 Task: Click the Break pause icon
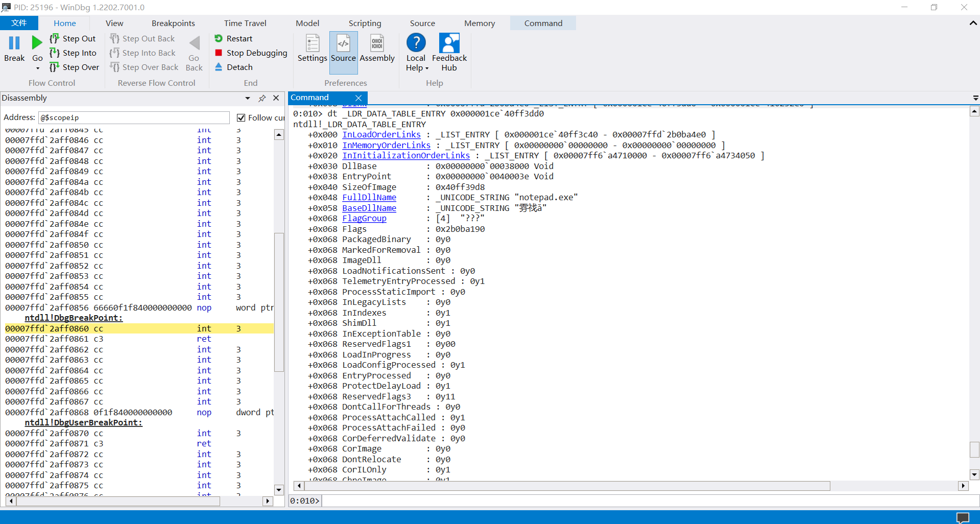[x=14, y=43]
